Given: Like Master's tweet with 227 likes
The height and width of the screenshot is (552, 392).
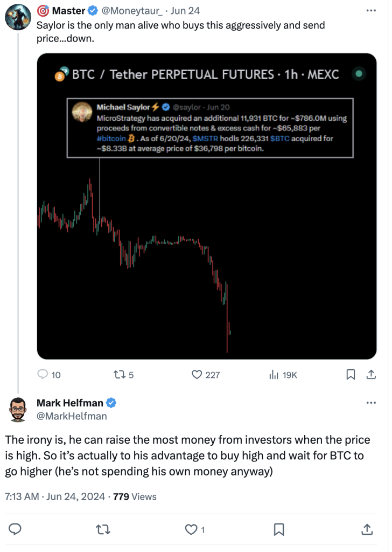Looking at the screenshot, I should [x=197, y=374].
